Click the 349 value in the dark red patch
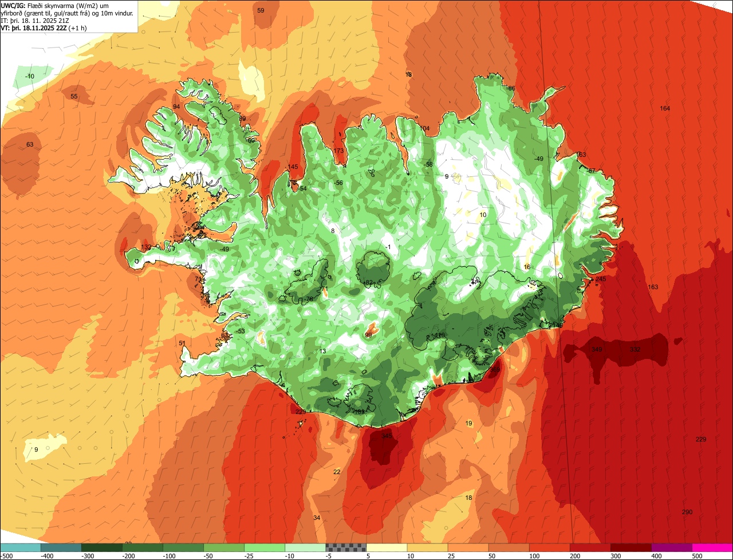This screenshot has width=733, height=560. 597,349
